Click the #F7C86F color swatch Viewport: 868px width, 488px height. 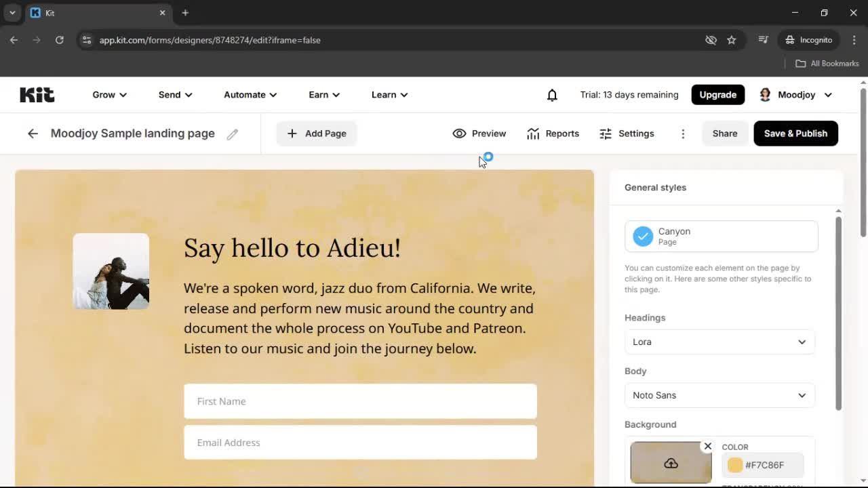click(x=734, y=465)
